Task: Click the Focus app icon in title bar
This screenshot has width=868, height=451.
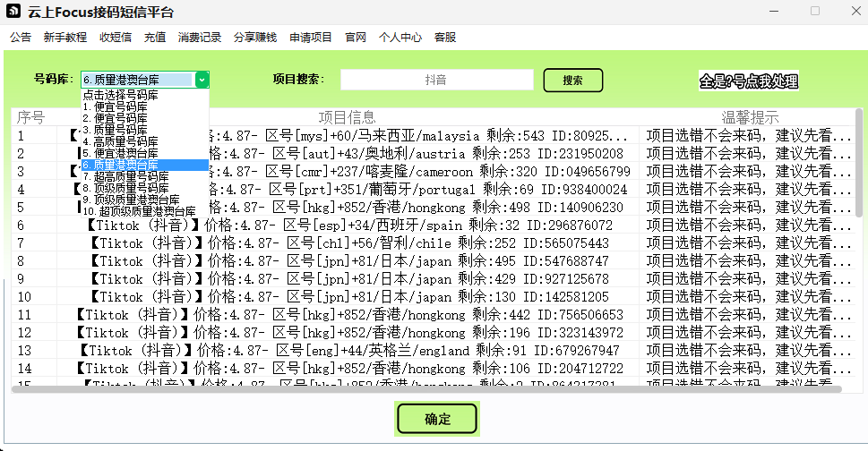Action: 13,12
